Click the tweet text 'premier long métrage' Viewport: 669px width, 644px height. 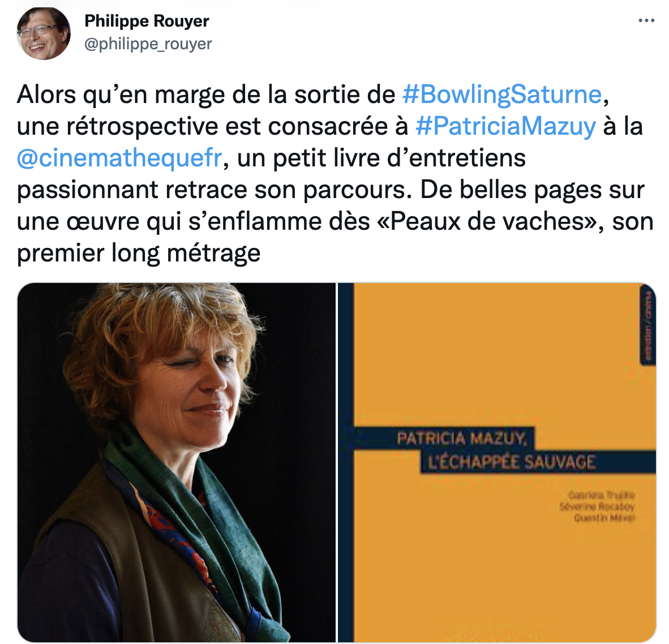click(139, 253)
